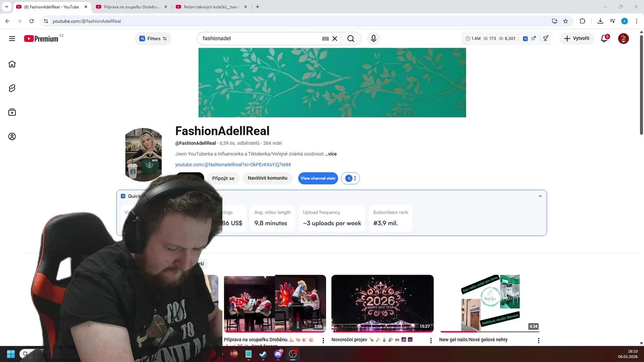Open a new browser tab
The width and height of the screenshot is (644, 362).
tap(258, 7)
